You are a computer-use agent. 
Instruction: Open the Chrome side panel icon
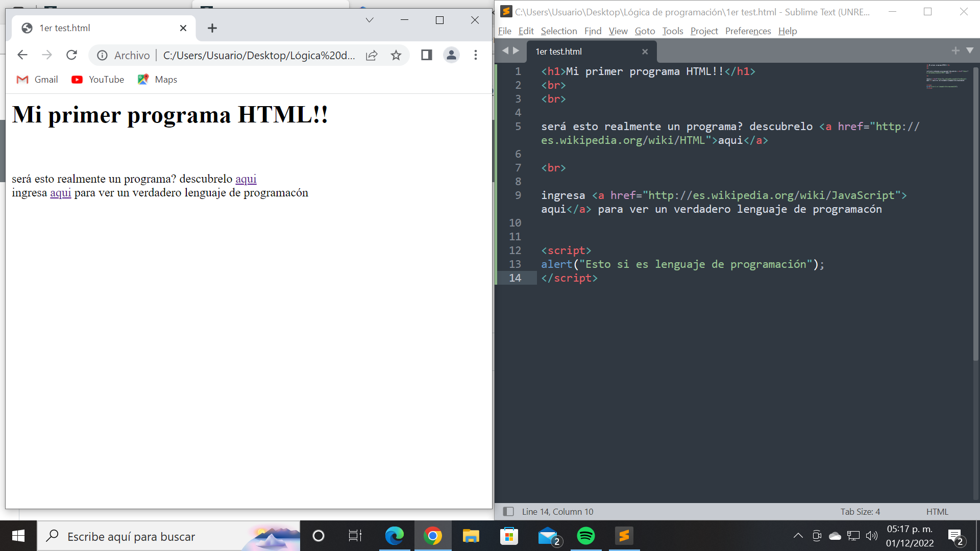[x=427, y=55]
